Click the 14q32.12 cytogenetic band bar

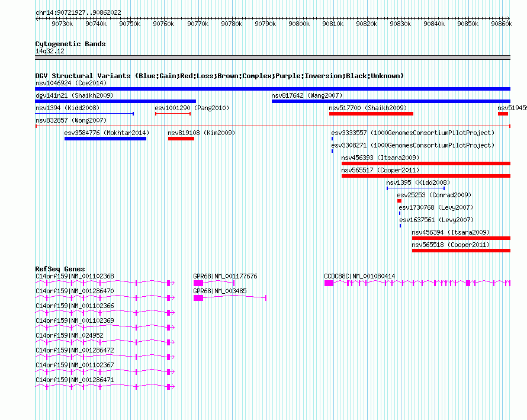pos(272,57)
